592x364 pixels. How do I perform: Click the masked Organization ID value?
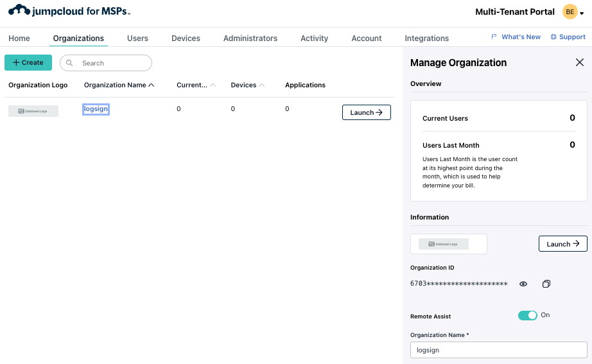click(458, 284)
